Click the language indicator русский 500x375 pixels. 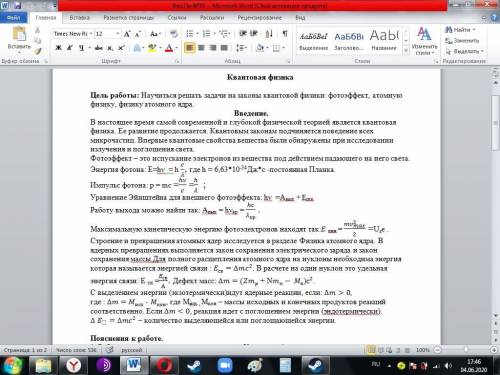point(132,350)
